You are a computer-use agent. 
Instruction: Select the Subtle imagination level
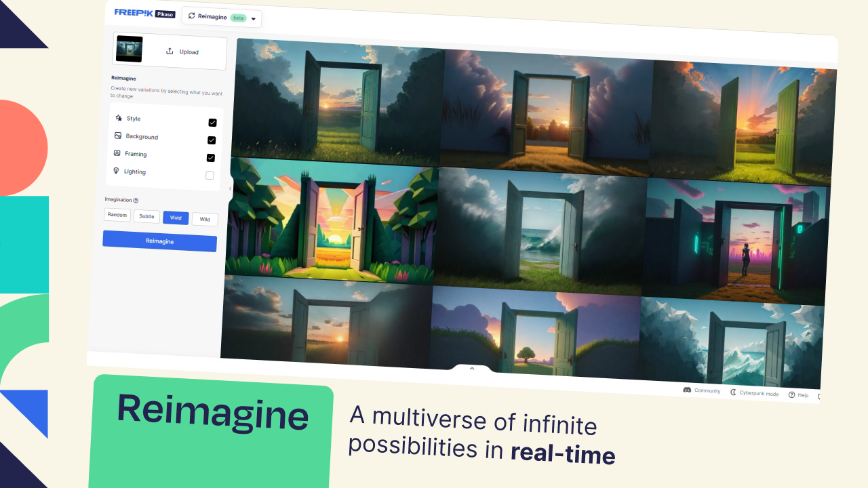click(x=146, y=216)
